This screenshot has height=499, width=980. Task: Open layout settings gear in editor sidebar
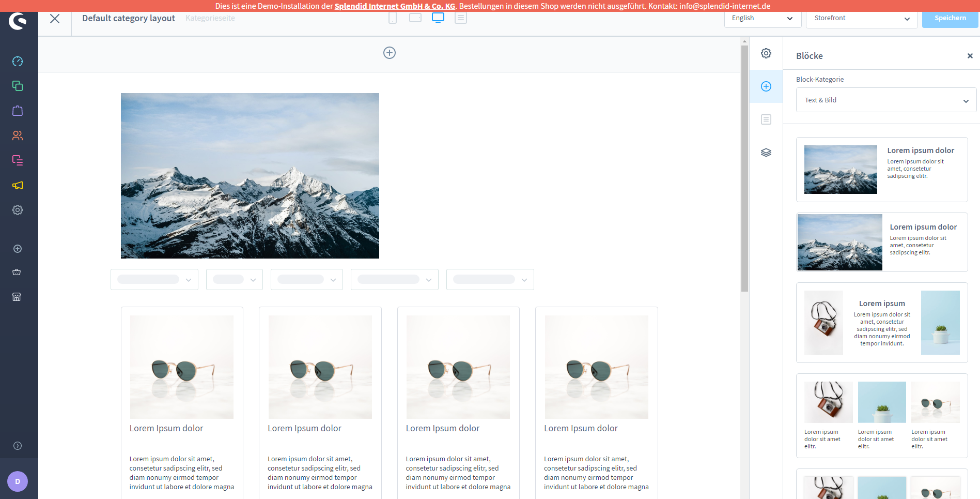click(x=766, y=53)
